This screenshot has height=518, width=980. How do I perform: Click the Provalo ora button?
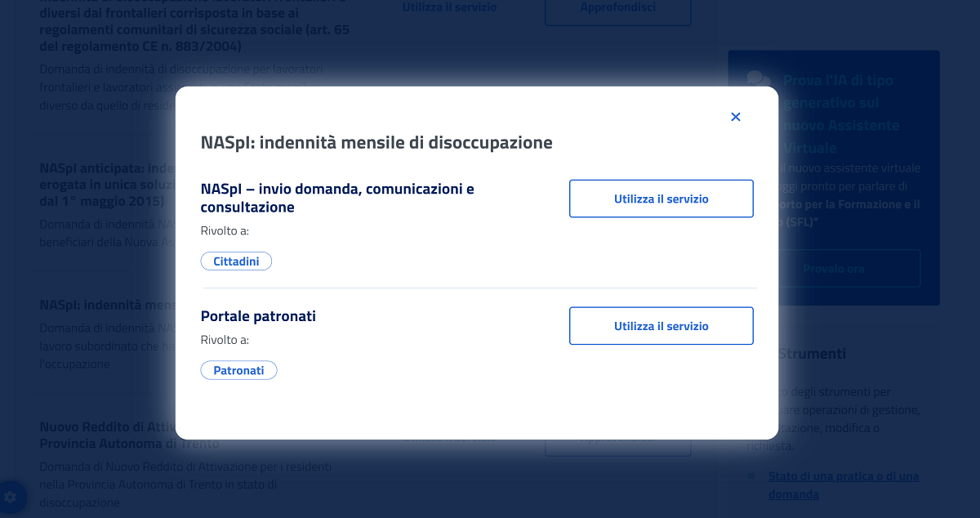point(833,268)
